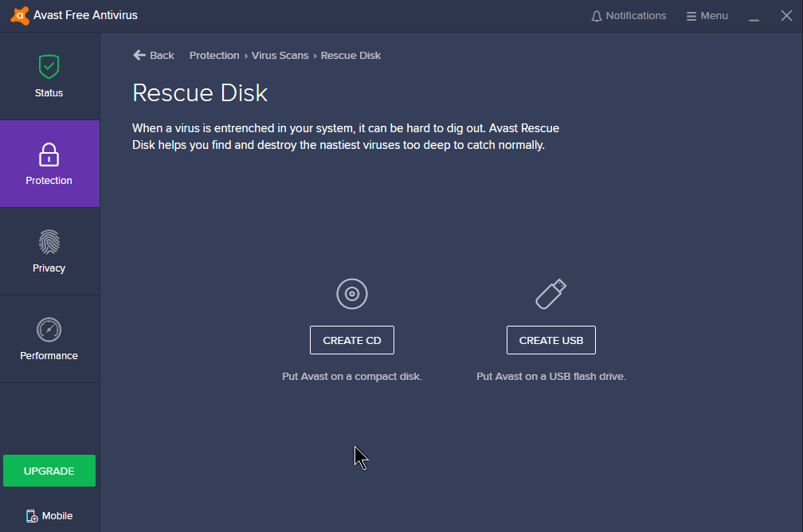Open the Performance gauge icon
Image resolution: width=803 pixels, height=532 pixels.
[x=49, y=330]
